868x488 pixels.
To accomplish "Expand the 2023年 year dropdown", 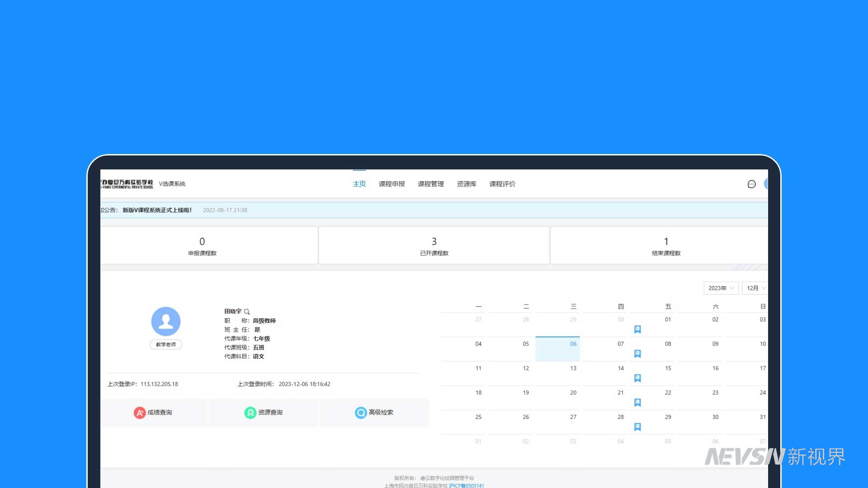I will click(721, 288).
